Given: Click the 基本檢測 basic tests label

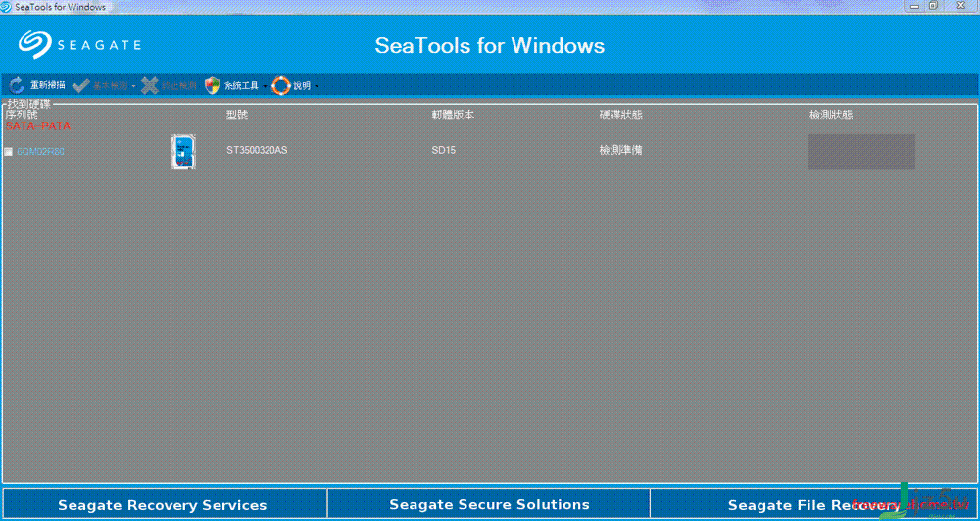Looking at the screenshot, I should coord(110,85).
